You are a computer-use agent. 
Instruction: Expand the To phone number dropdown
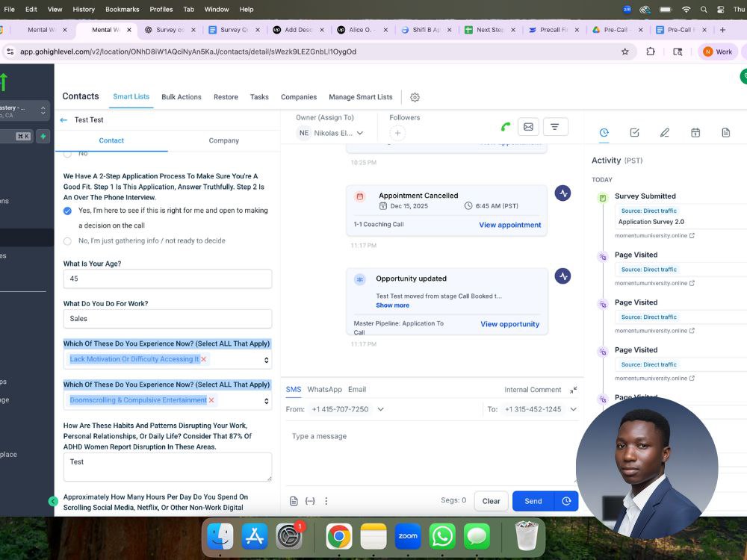(x=573, y=409)
